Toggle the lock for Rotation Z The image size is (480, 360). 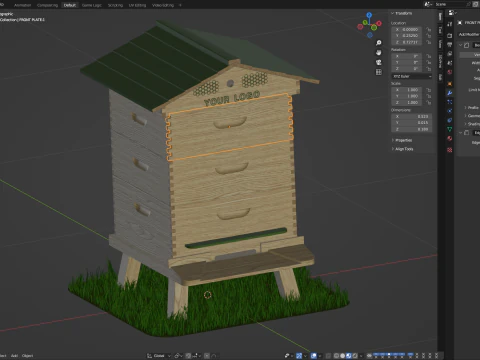point(429,69)
